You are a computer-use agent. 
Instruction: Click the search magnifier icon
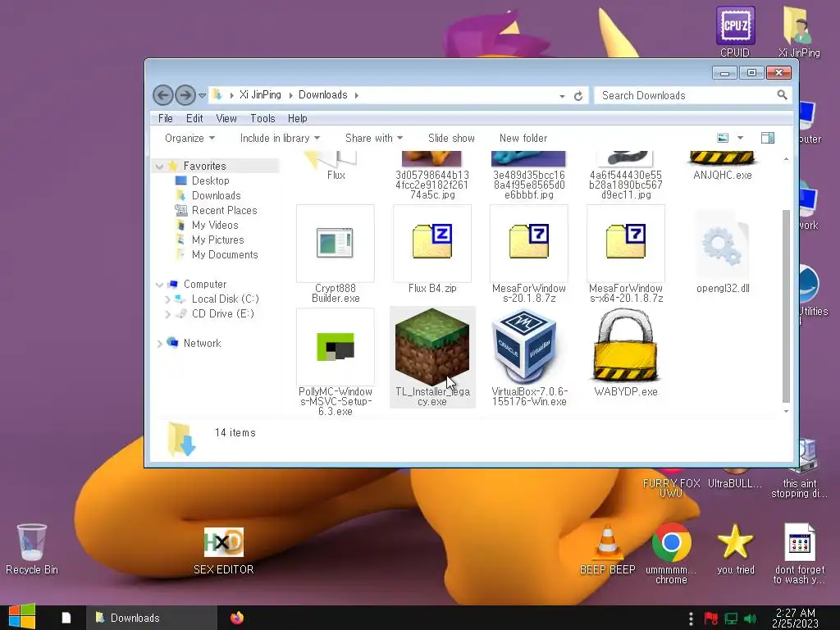pyautogui.click(x=782, y=95)
